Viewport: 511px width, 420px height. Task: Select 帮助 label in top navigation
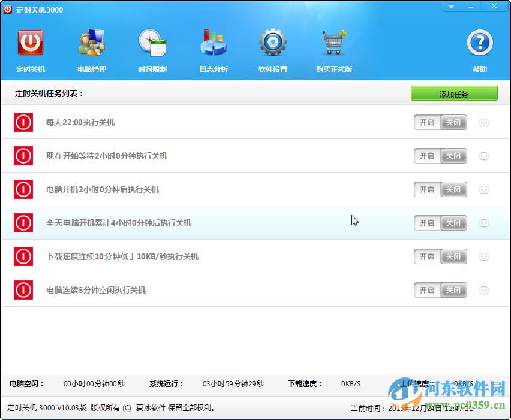point(480,69)
